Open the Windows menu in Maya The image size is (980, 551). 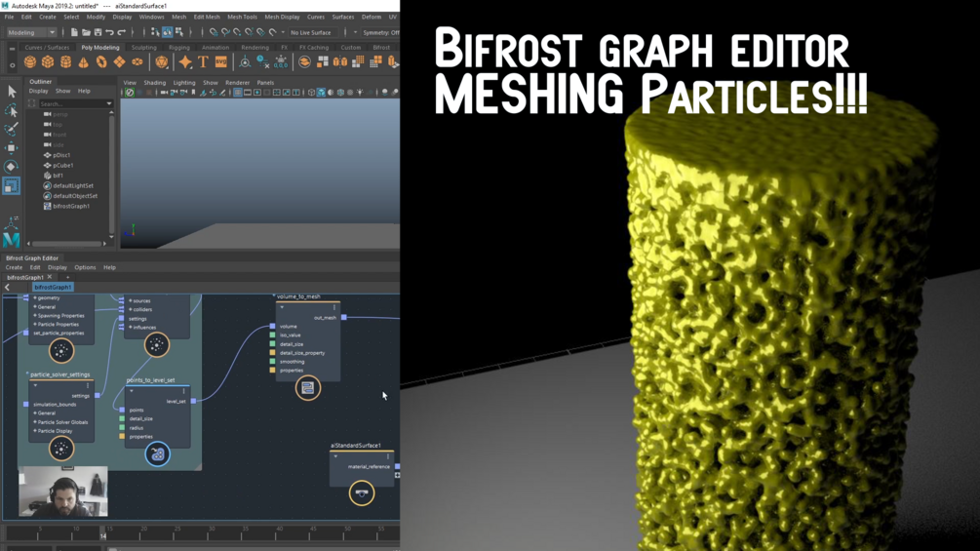(x=151, y=17)
